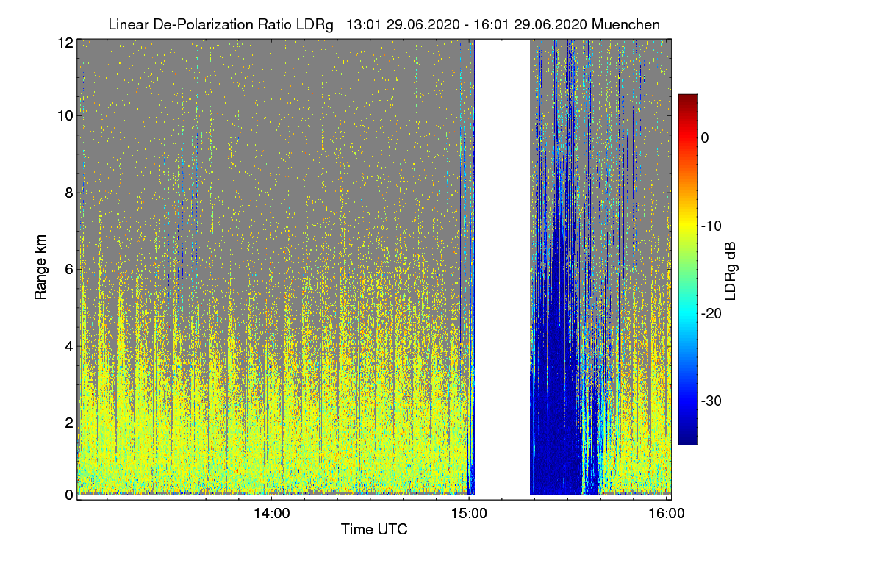
Task: Click the '6' range tick label
Action: pos(69,269)
